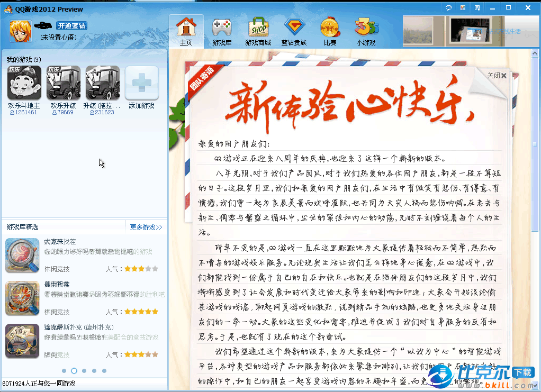Click the scrollbar down arrow
541x392 pixels.
point(535,386)
